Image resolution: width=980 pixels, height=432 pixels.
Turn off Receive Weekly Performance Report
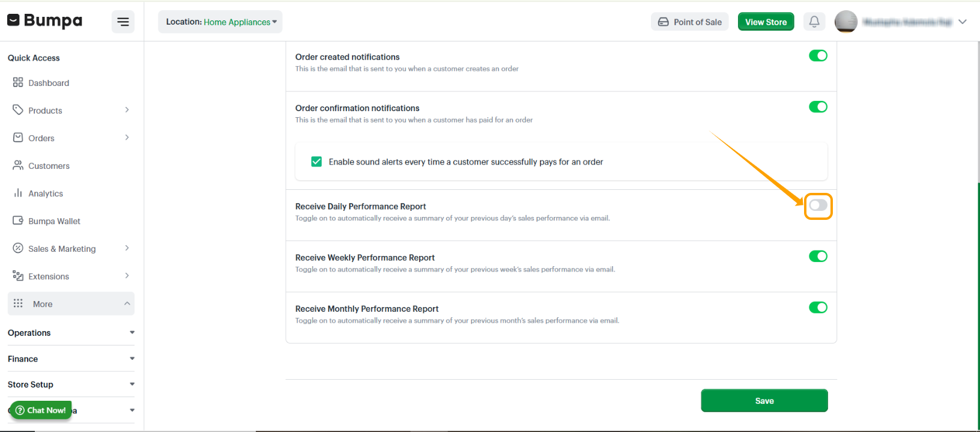818,257
